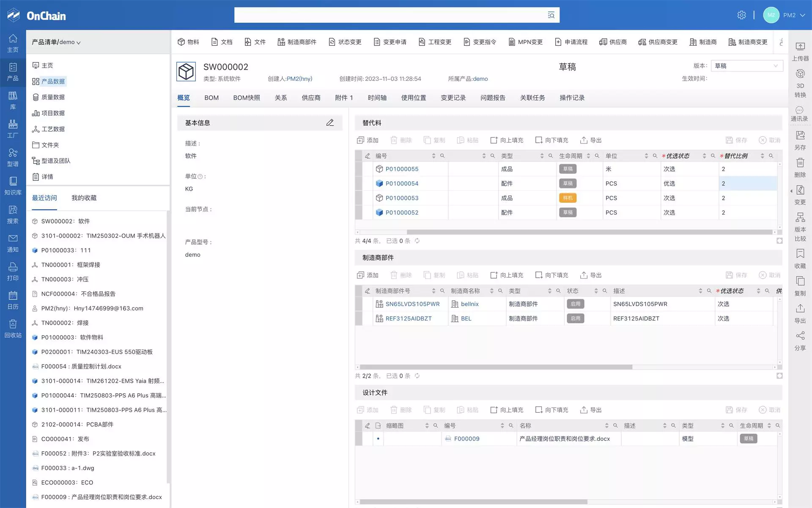Click 添加 in the 替代料 toolbar
This screenshot has width=812, height=508.
[x=368, y=140]
